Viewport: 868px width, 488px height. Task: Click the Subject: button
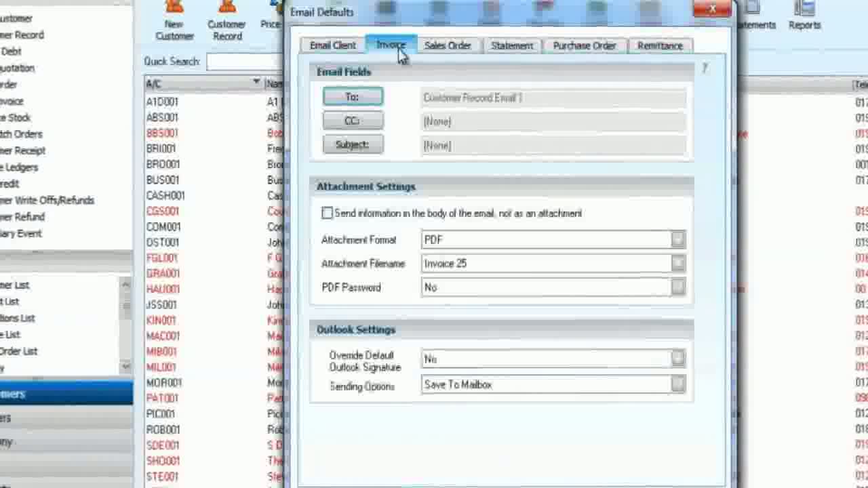tap(353, 145)
